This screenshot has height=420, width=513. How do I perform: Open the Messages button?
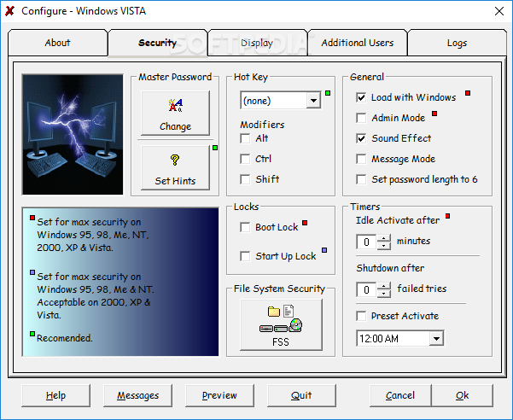(x=137, y=395)
